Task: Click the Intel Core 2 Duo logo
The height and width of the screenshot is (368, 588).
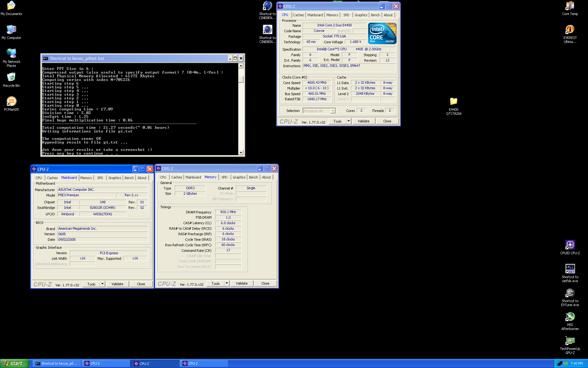Action: pos(382,33)
